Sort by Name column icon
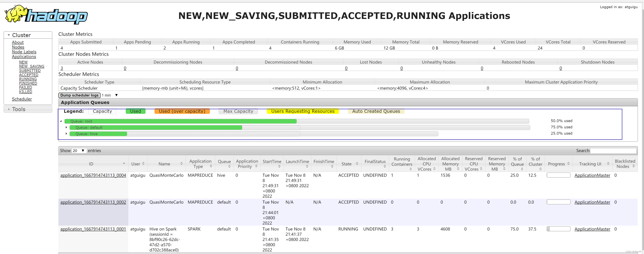The height and width of the screenshot is (254, 644). click(181, 164)
